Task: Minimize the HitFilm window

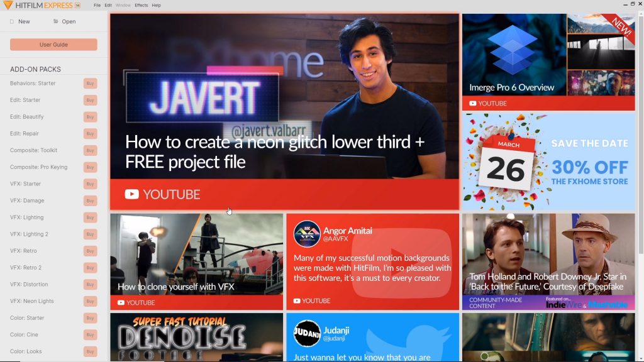Action: (625, 4)
